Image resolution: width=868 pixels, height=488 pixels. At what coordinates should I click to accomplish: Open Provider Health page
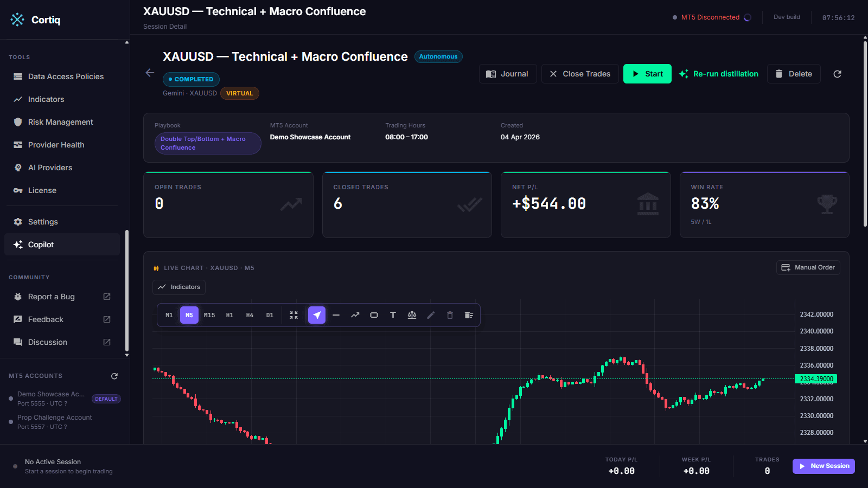click(62, 145)
